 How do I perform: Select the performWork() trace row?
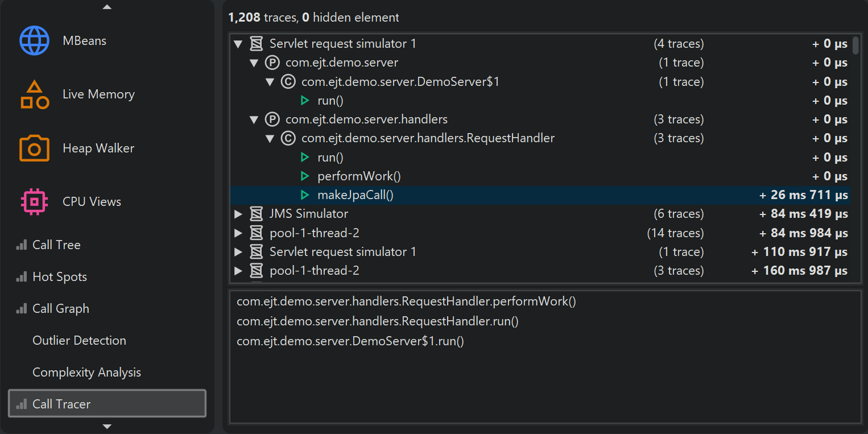click(359, 176)
